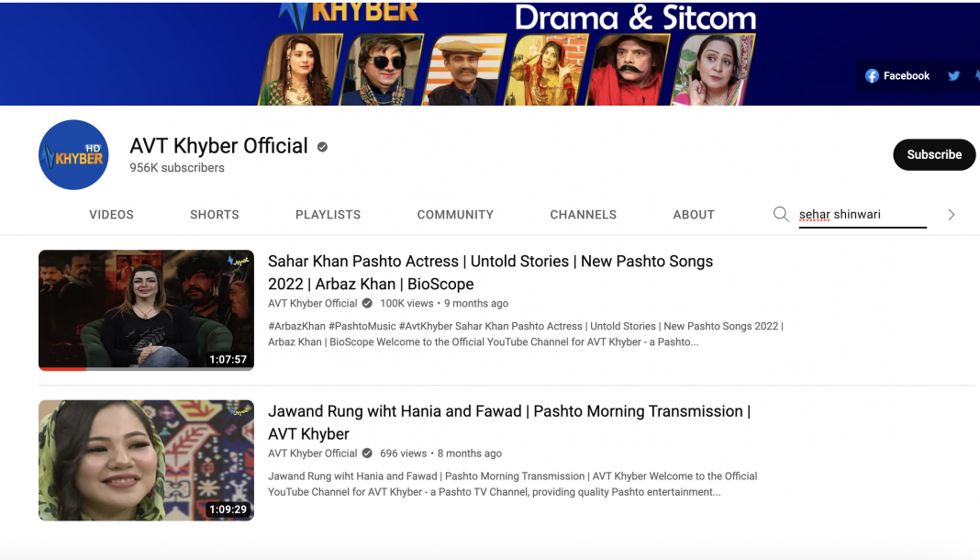Screen dimensions: 980x560
Task: Open the Twitter bird icon link
Action: click(954, 76)
